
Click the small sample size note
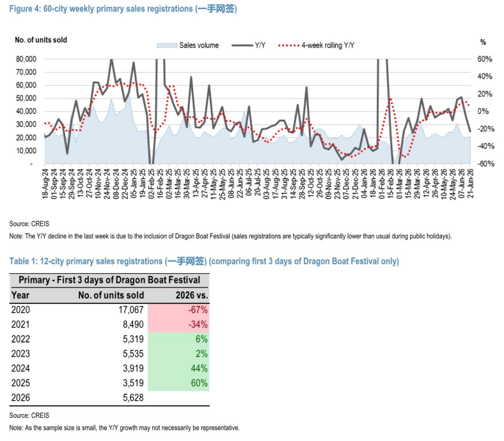(x=124, y=428)
